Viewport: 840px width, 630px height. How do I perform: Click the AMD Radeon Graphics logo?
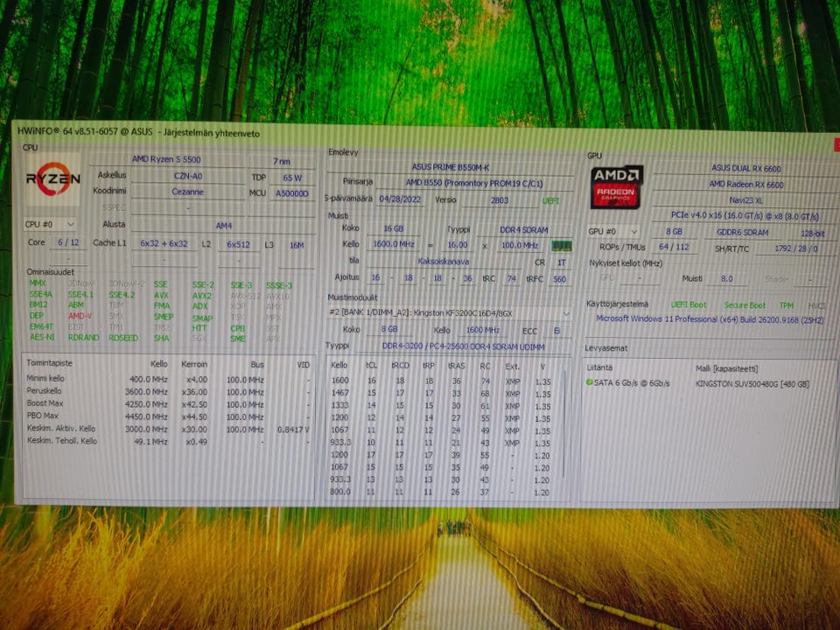click(616, 187)
